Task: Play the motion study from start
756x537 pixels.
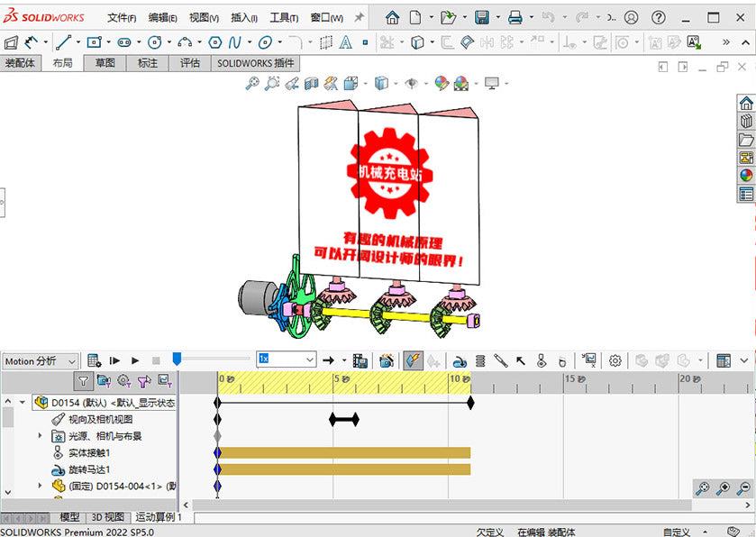Action: (x=114, y=360)
